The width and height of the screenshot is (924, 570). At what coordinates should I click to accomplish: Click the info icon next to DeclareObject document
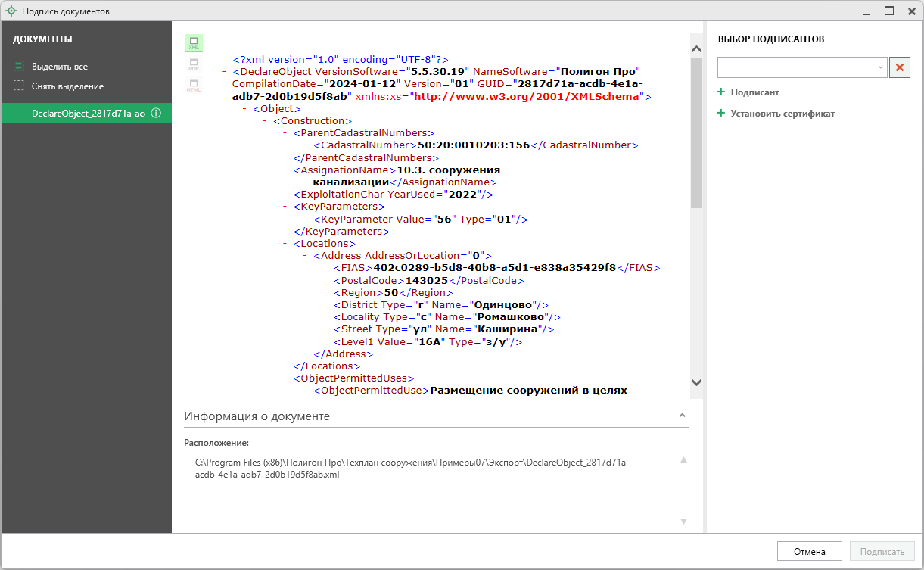156,114
